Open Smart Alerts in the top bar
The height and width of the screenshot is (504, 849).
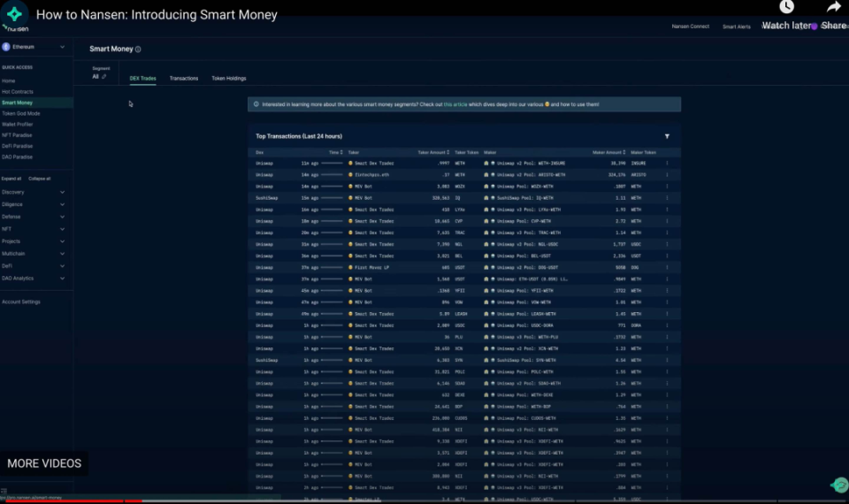coord(737,27)
